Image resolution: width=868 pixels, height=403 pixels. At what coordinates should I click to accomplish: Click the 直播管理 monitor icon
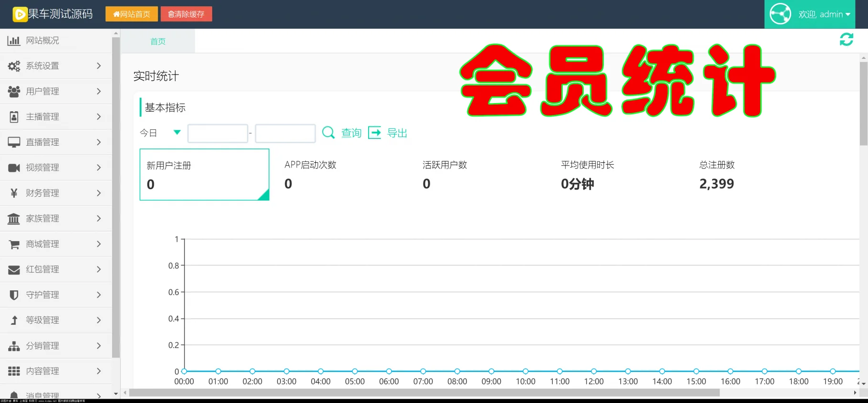click(14, 142)
